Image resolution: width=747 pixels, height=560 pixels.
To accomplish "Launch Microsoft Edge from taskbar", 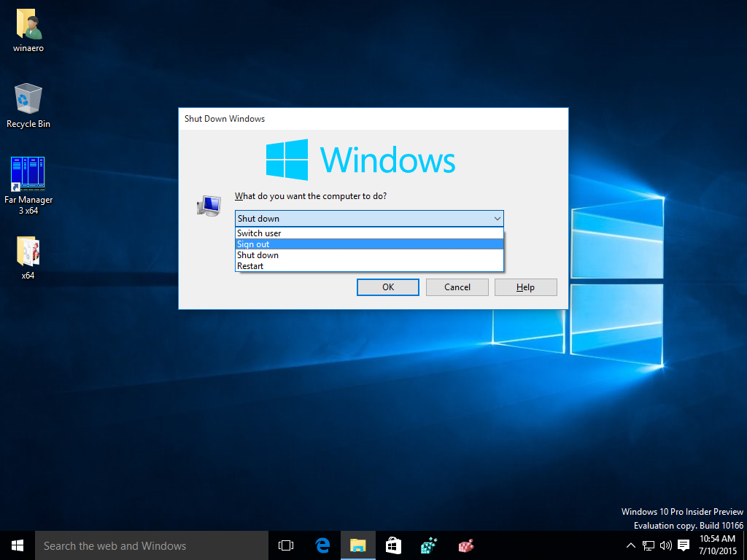I will 322,545.
